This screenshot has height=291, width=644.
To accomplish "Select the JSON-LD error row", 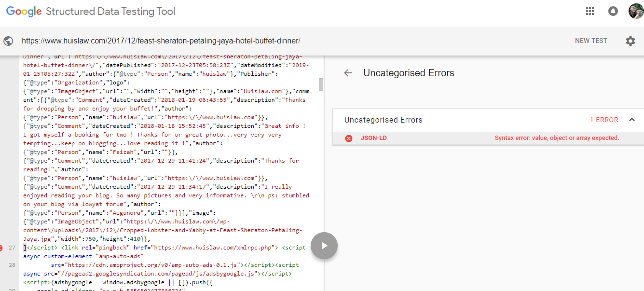I will 488,138.
